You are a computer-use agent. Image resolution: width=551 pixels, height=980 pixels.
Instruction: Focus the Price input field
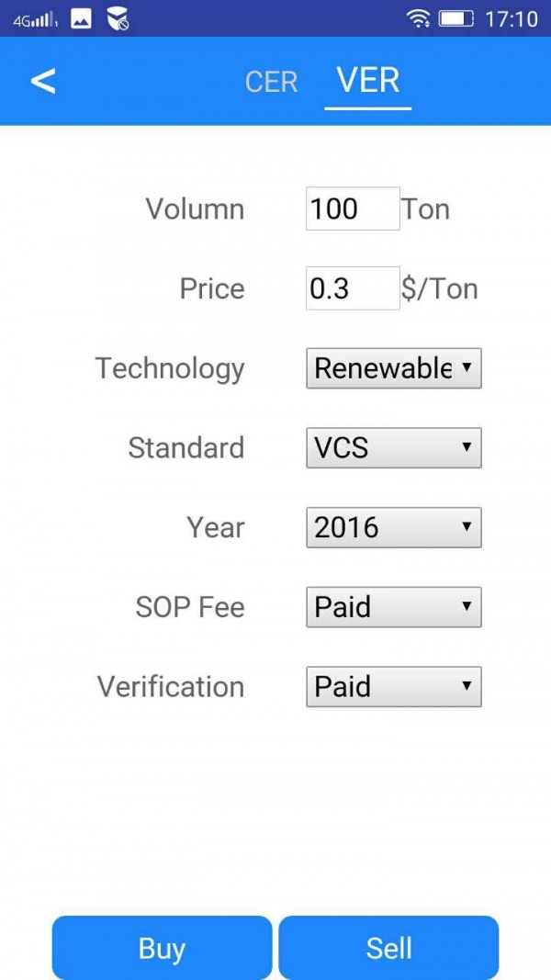tap(353, 288)
